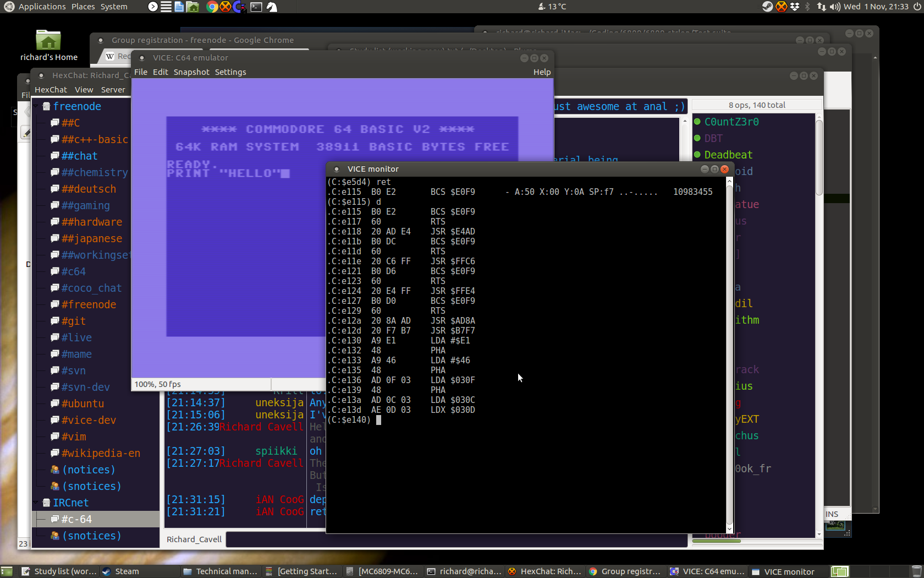Launch Google Chrome from the top panel
This screenshot has width=924, height=578.
pyautogui.click(x=212, y=7)
